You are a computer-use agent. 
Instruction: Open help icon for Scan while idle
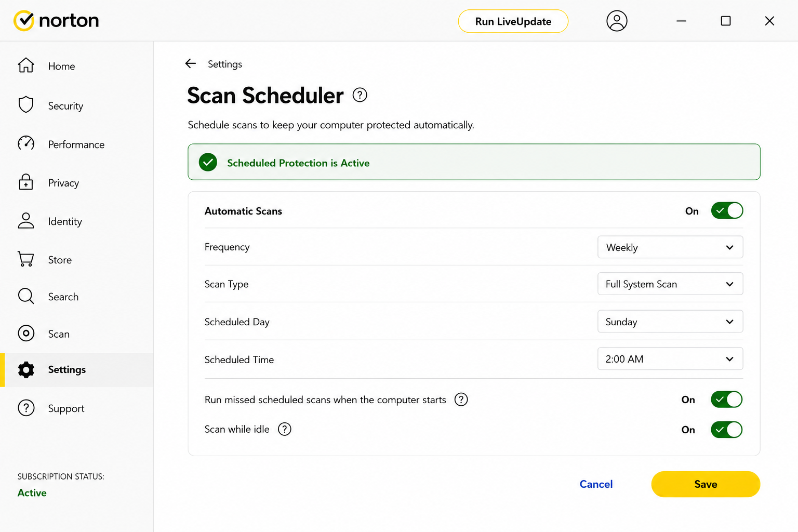285,429
